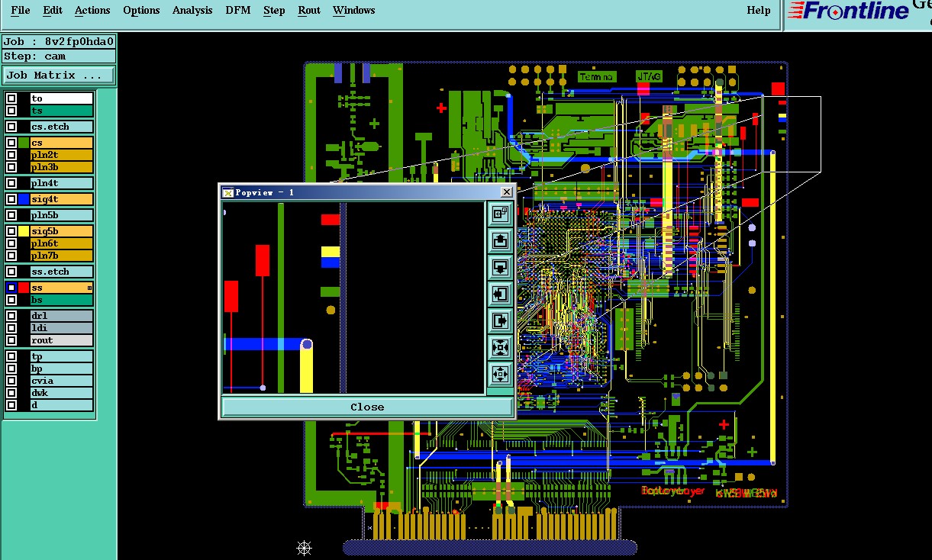Select the pln6t layer name

[x=62, y=243]
